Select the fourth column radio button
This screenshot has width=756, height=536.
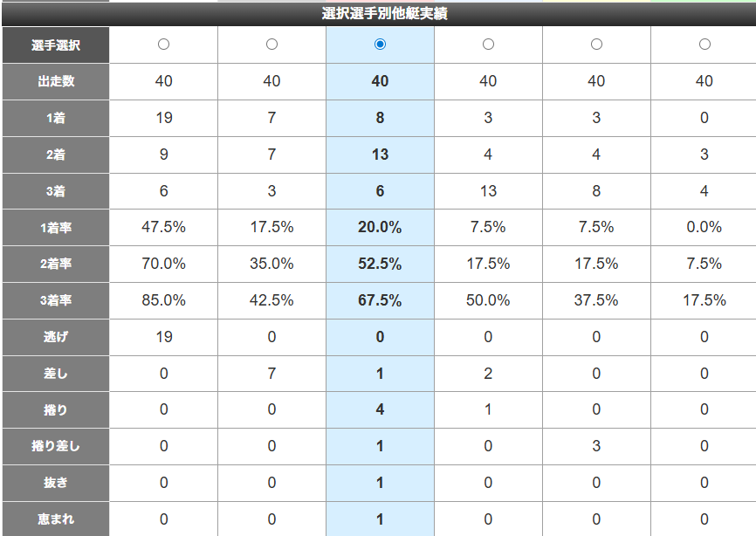pyautogui.click(x=488, y=45)
